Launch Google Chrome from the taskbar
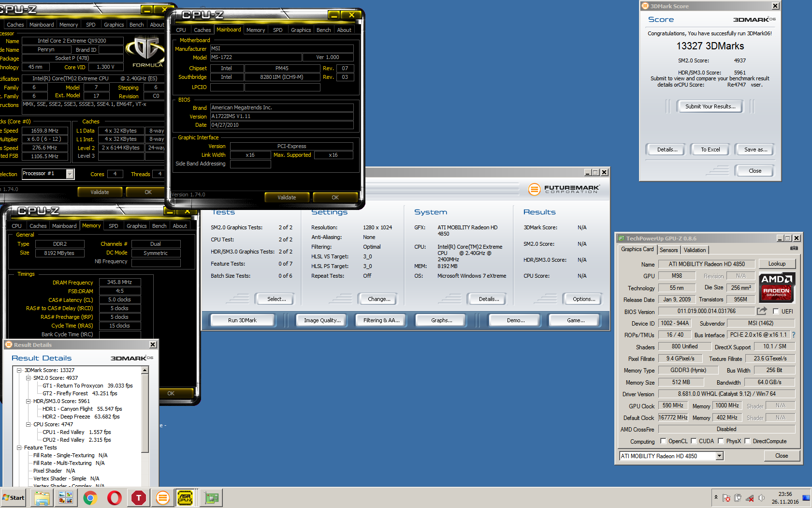Screen dimensions: 812x508 point(90,497)
